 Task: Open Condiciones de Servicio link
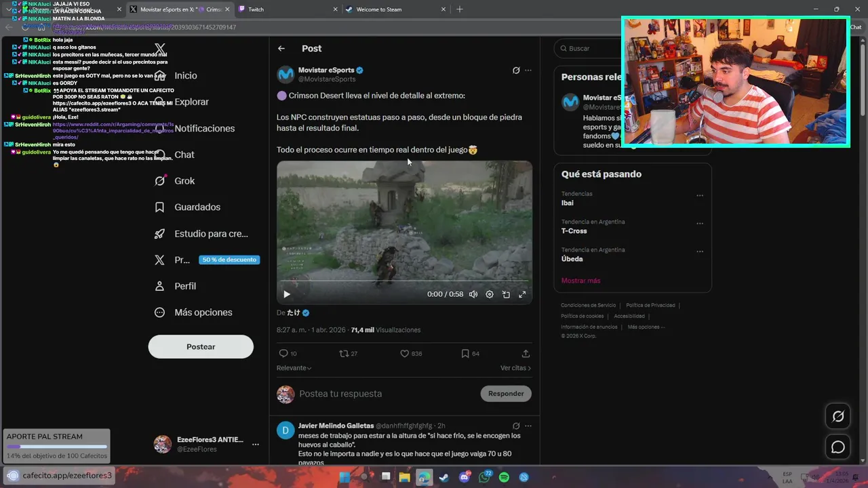[x=589, y=306]
